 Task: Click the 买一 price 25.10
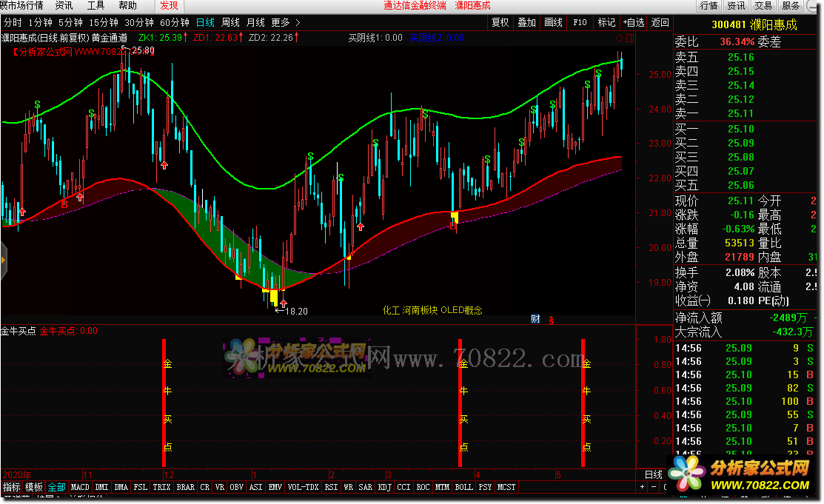coord(741,129)
